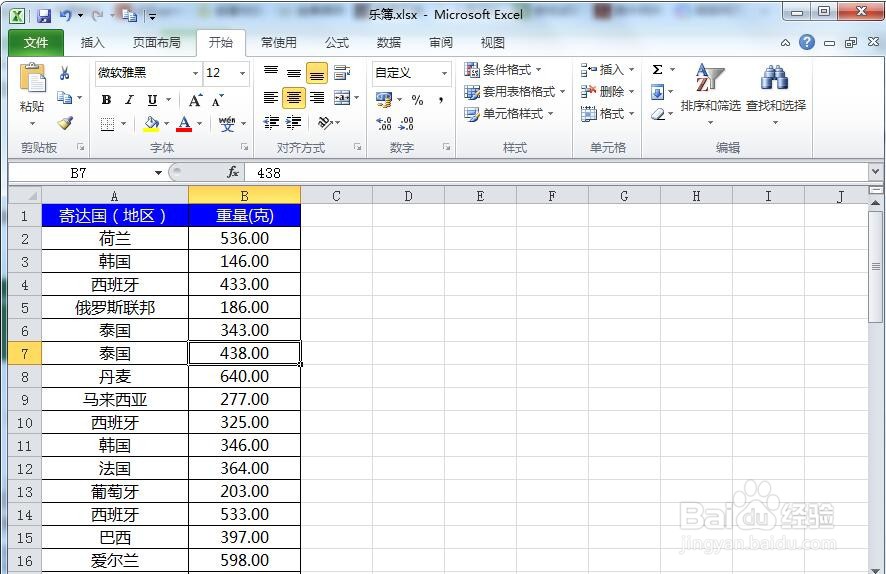Click the AutoSum sigma icon

click(657, 69)
